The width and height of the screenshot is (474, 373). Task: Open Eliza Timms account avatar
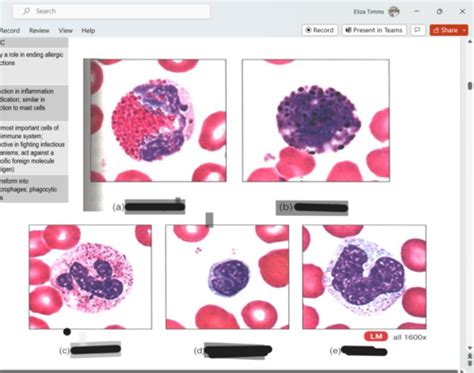pos(394,12)
